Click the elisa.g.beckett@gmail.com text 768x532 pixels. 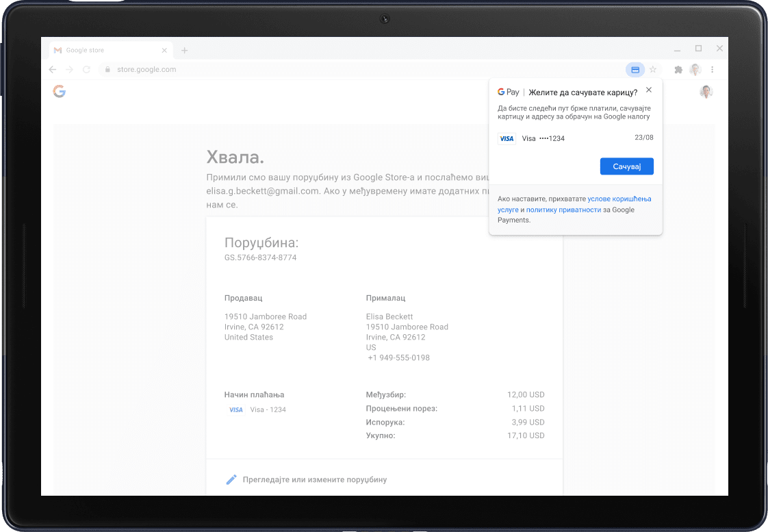pyautogui.click(x=263, y=191)
